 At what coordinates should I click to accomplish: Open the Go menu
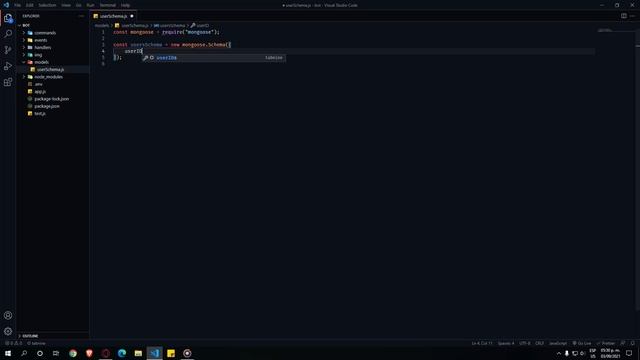[x=78, y=5]
